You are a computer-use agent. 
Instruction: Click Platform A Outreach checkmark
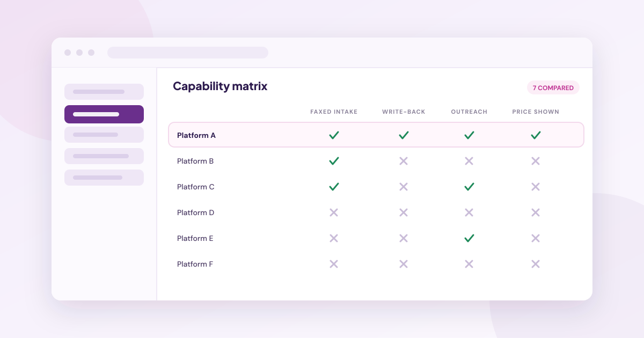469,135
